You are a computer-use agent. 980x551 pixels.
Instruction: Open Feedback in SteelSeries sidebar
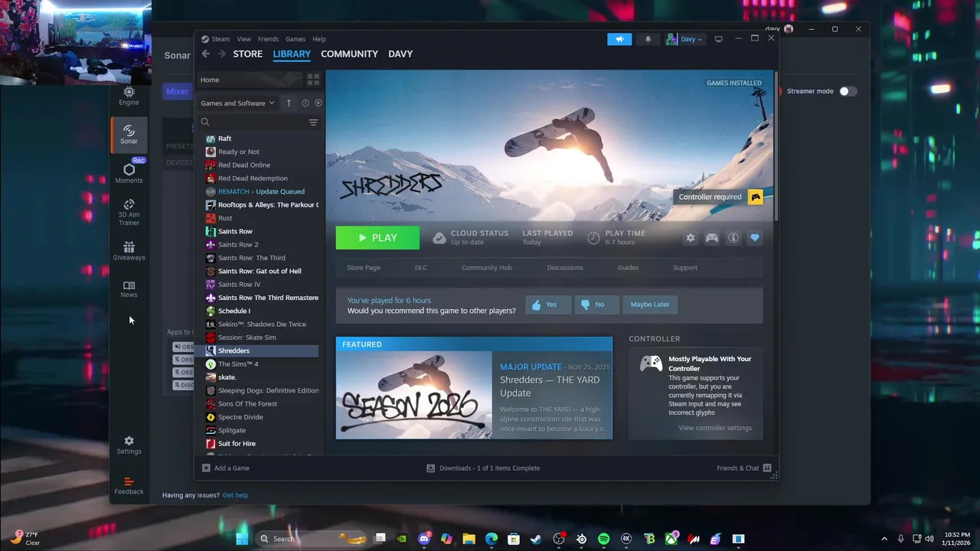tap(129, 485)
